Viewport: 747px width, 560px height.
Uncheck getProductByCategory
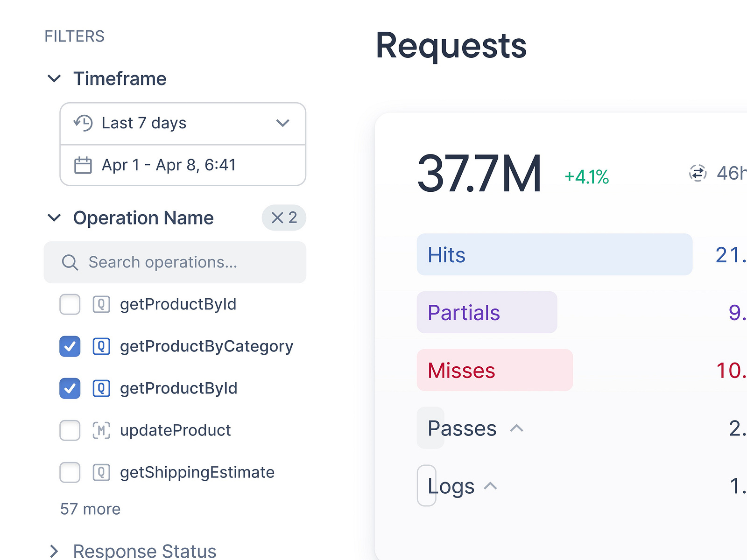[x=70, y=346]
